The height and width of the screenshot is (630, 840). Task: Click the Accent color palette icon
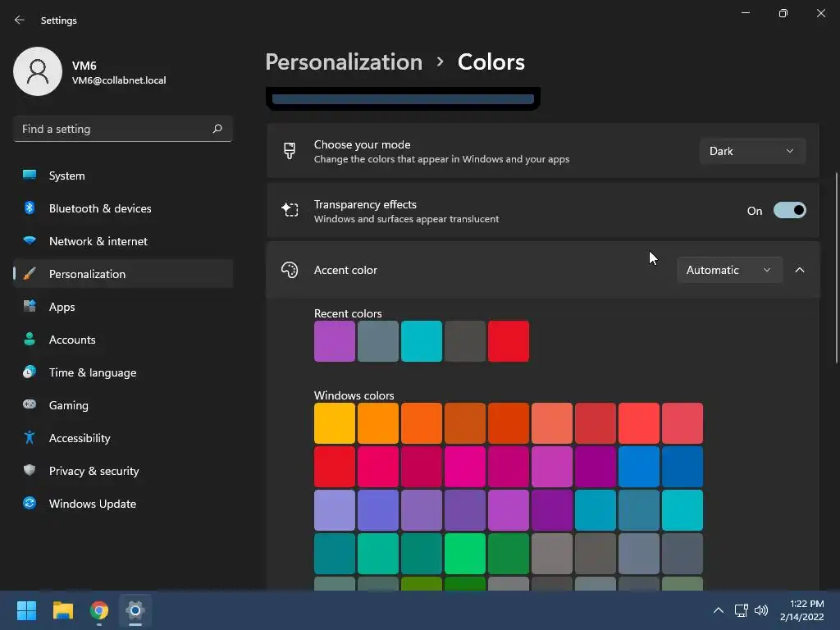point(290,270)
